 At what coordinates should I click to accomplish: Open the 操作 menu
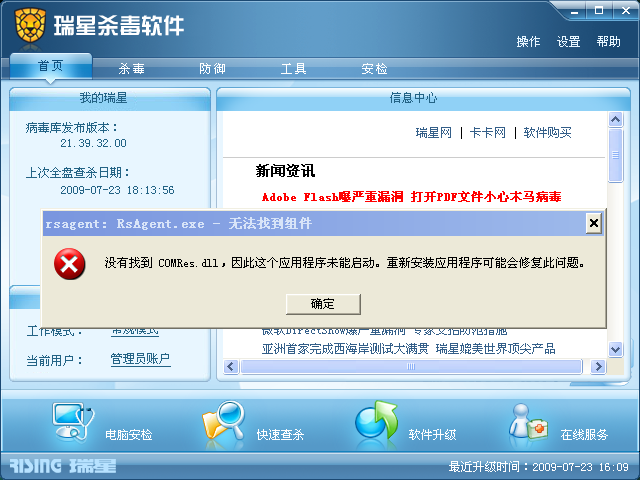(528, 42)
